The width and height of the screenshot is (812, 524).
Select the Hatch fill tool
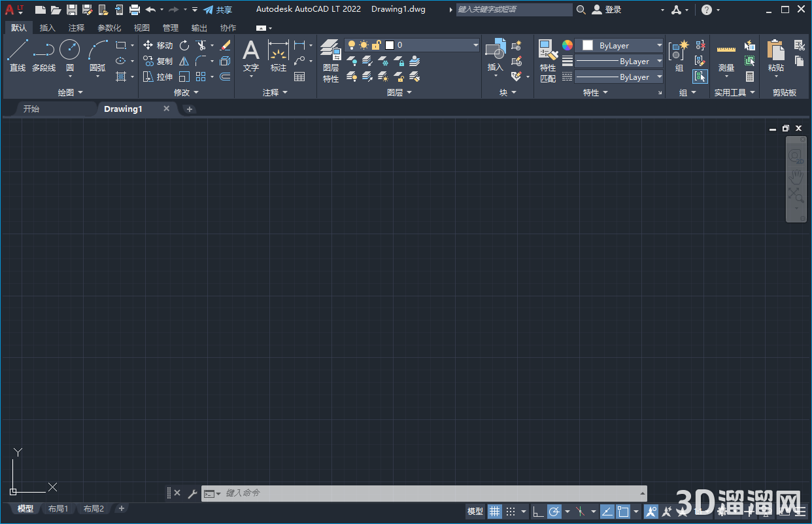pyautogui.click(x=121, y=77)
